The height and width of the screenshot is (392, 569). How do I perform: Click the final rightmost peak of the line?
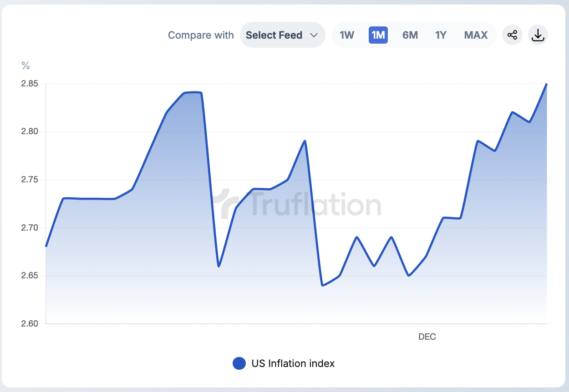point(546,84)
